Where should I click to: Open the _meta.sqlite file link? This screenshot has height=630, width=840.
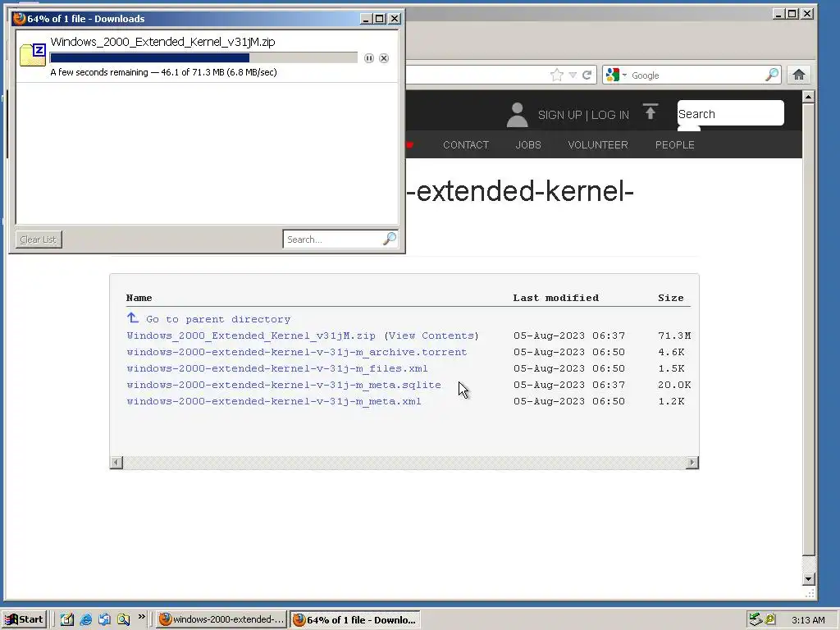[284, 386]
